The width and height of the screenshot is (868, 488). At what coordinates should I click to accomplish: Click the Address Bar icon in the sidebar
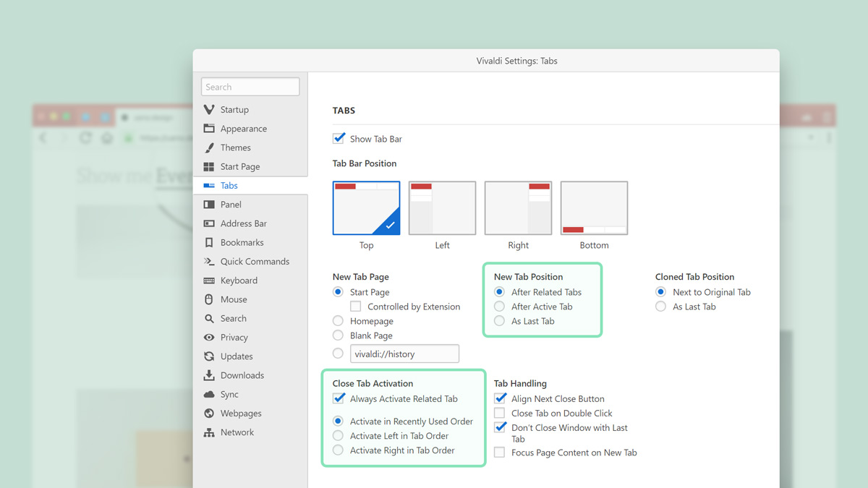(209, 223)
